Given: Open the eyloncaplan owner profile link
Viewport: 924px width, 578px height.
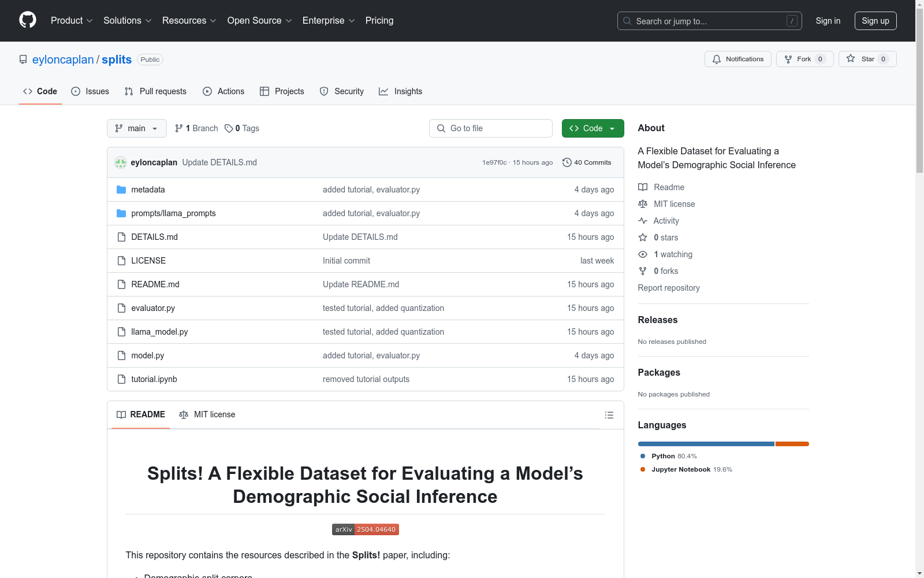Looking at the screenshot, I should click(x=63, y=60).
